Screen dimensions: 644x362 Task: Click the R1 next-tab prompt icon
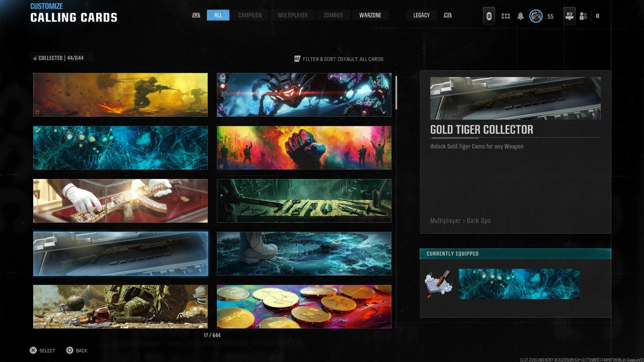(447, 15)
